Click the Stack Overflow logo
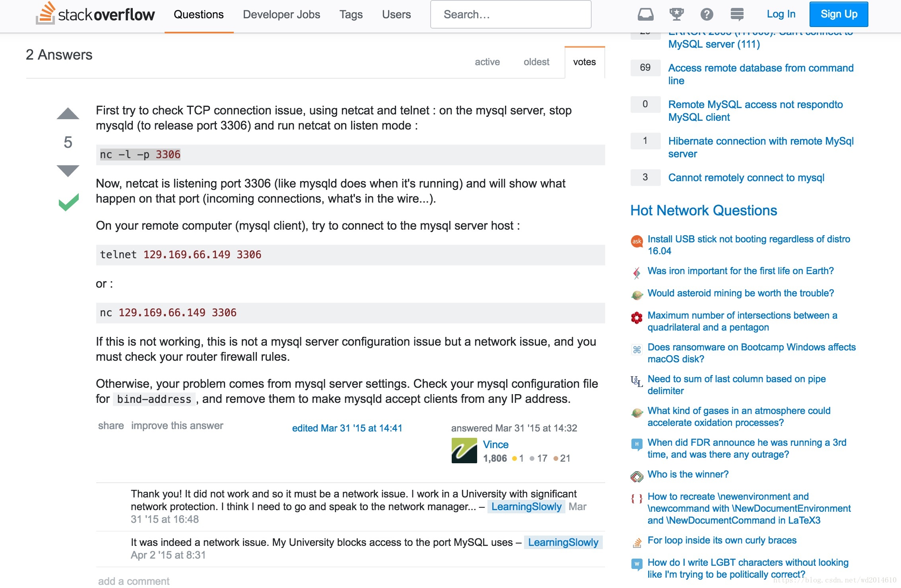The height and width of the screenshot is (588, 901). [95, 14]
